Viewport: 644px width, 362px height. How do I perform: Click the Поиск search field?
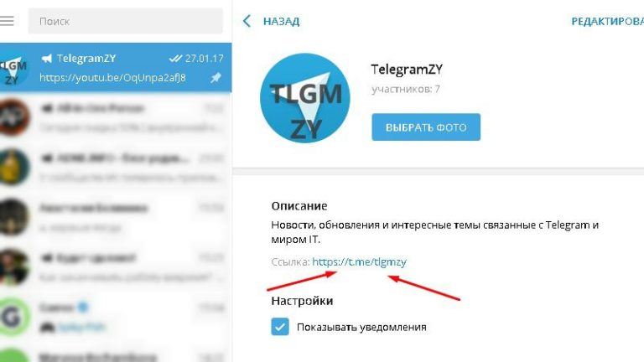[x=125, y=21]
